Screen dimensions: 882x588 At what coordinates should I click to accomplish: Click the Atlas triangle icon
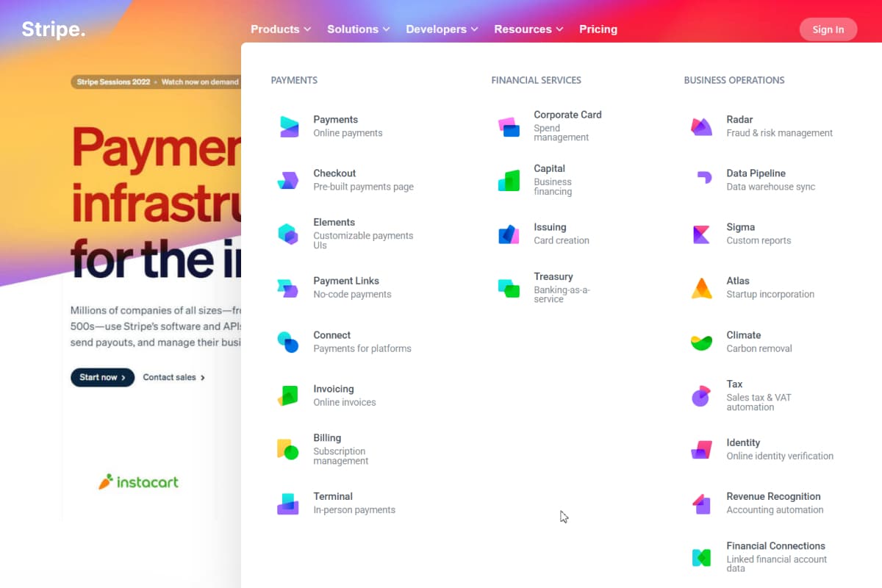pyautogui.click(x=701, y=288)
